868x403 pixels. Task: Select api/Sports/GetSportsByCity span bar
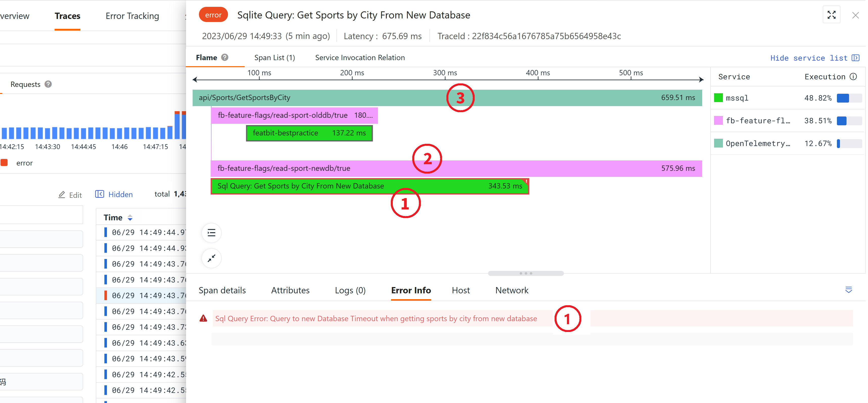pyautogui.click(x=447, y=98)
